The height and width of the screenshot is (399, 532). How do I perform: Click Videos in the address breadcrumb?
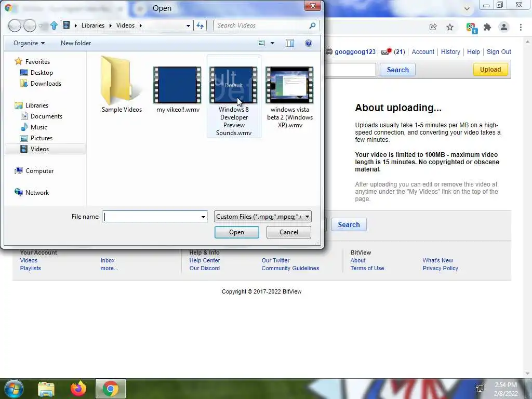pos(125,25)
